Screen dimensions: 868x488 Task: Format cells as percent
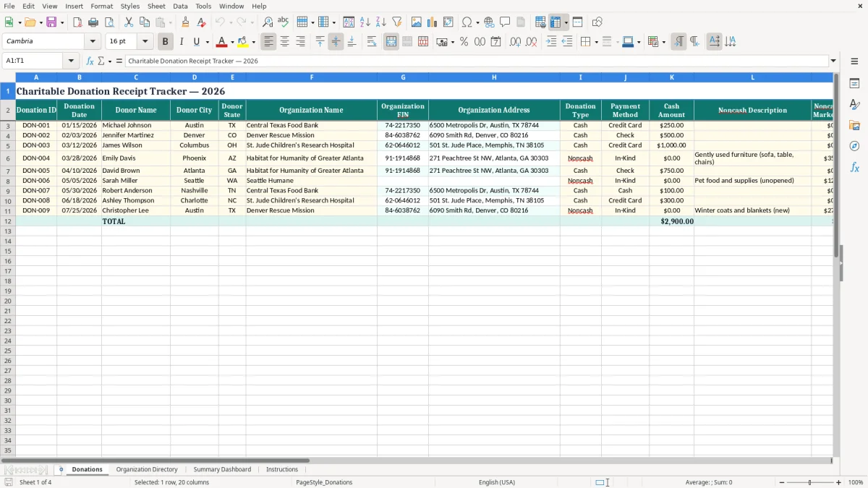coord(464,42)
